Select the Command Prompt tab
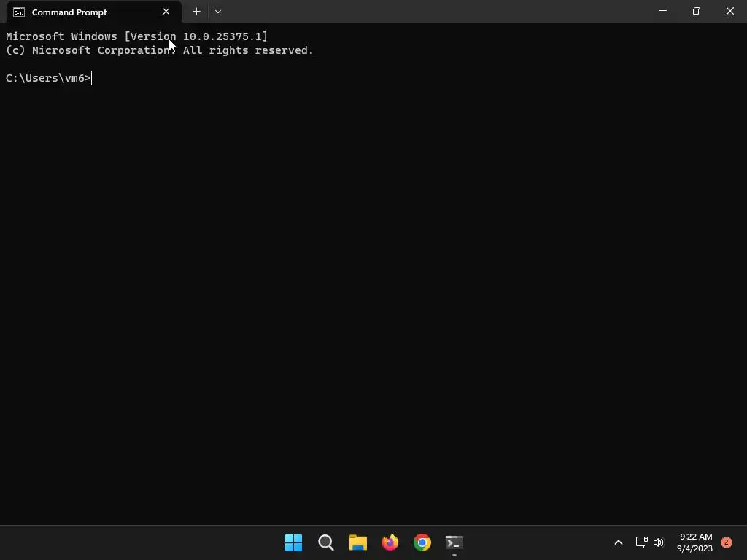 coord(94,12)
